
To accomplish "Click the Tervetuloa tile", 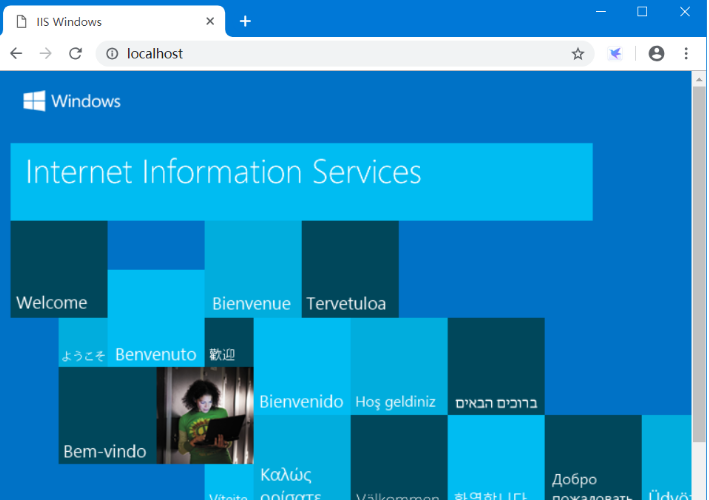I will point(350,269).
